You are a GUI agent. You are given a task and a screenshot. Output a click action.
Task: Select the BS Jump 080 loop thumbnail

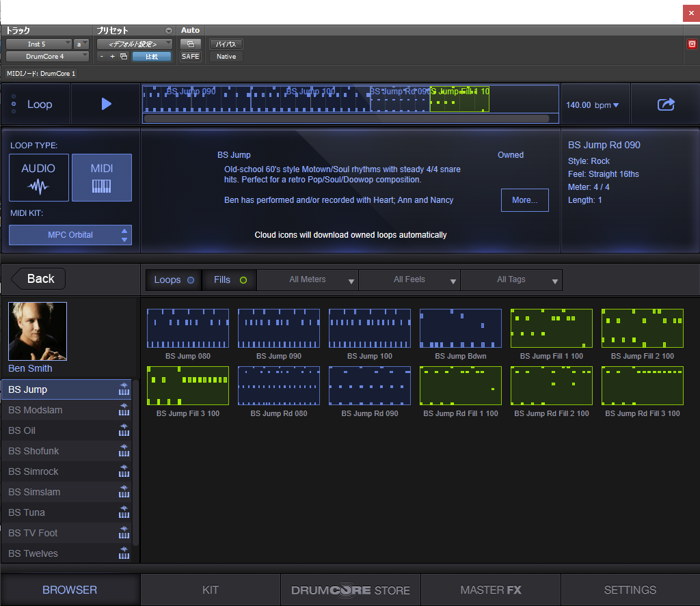pos(188,329)
